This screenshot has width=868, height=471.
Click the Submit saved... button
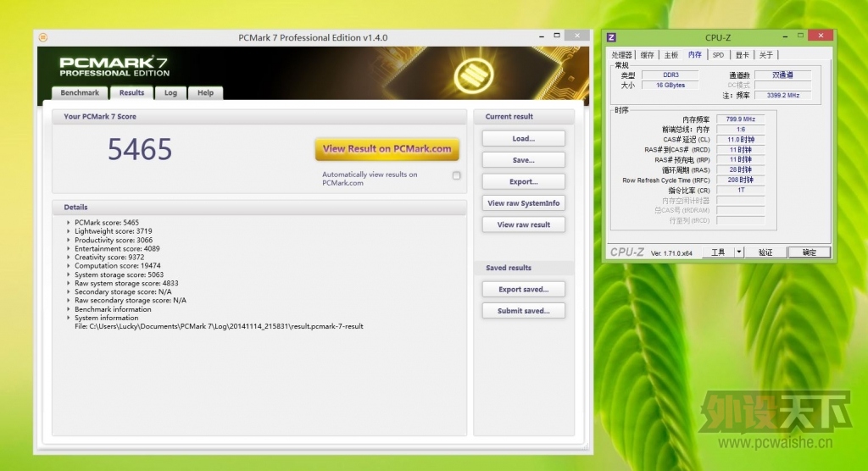tap(524, 311)
